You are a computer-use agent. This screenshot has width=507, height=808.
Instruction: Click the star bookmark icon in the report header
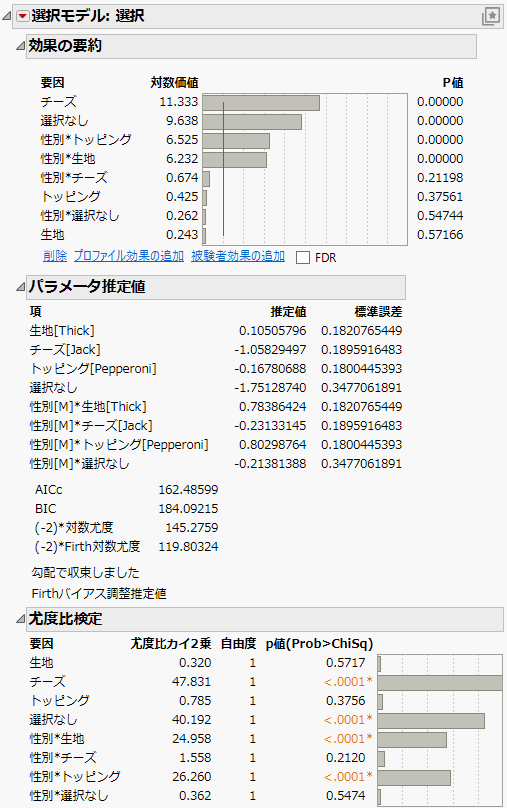pyautogui.click(x=491, y=16)
